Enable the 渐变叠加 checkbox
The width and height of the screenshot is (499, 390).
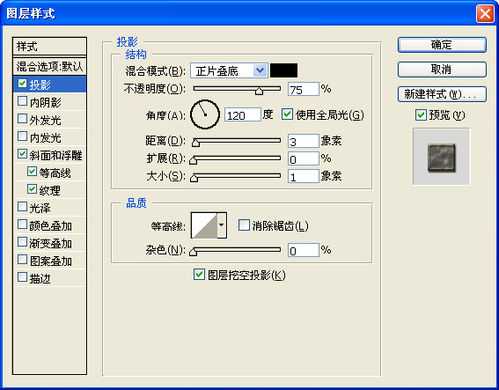click(x=22, y=242)
